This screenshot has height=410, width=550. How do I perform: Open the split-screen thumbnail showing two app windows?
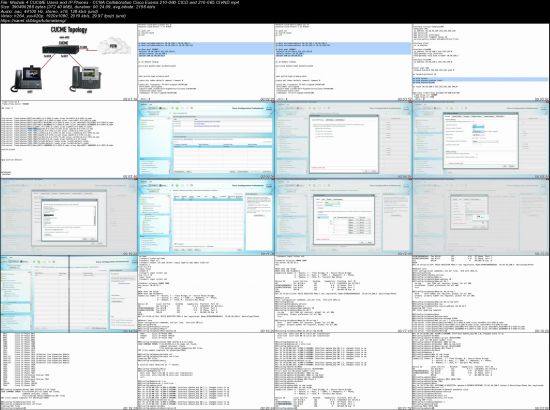click(69, 294)
